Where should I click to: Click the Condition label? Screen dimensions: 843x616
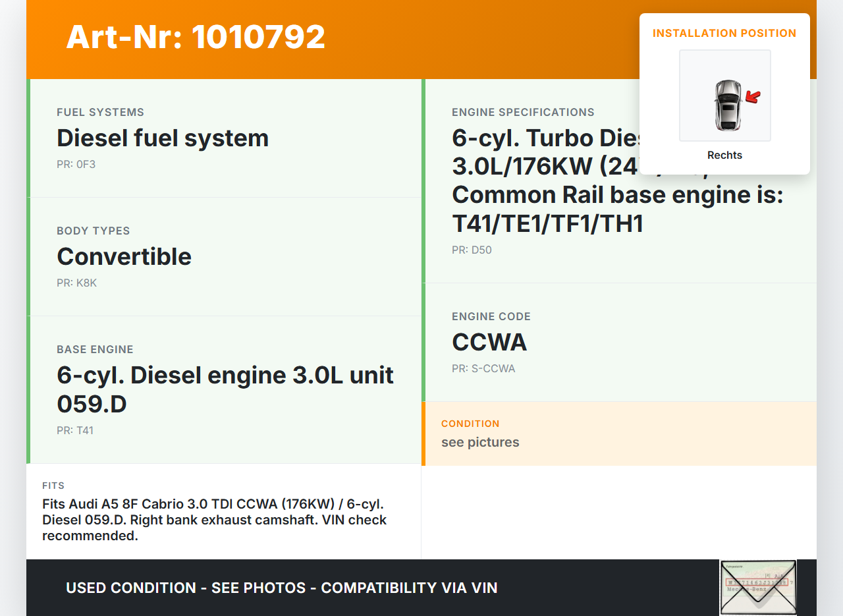(470, 424)
